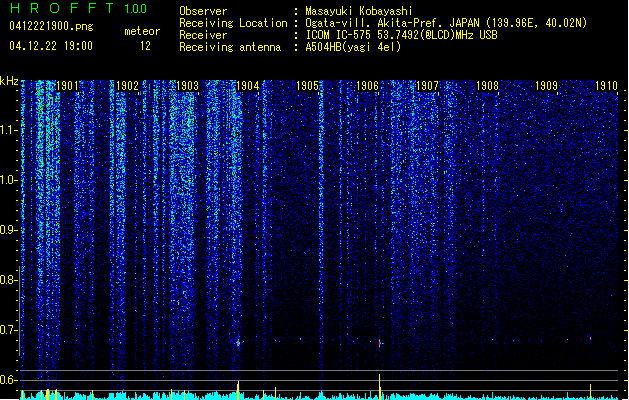Click the 1906 time marker
This screenshot has height=400, width=629.
(x=367, y=85)
